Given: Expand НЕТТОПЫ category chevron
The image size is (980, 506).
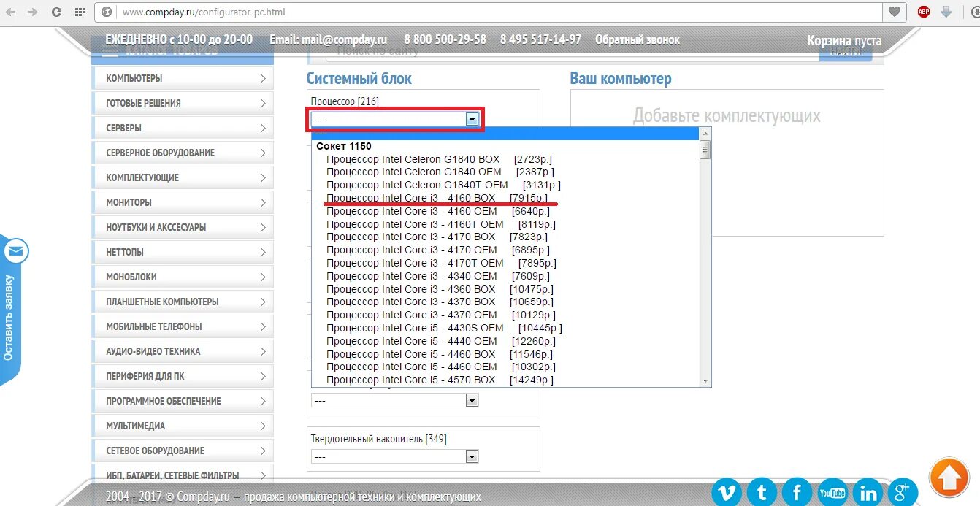Looking at the screenshot, I should (x=263, y=252).
